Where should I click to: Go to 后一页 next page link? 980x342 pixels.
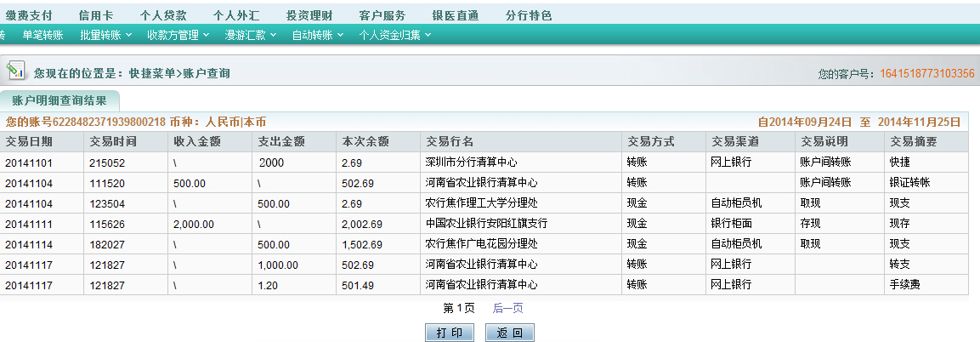507,308
